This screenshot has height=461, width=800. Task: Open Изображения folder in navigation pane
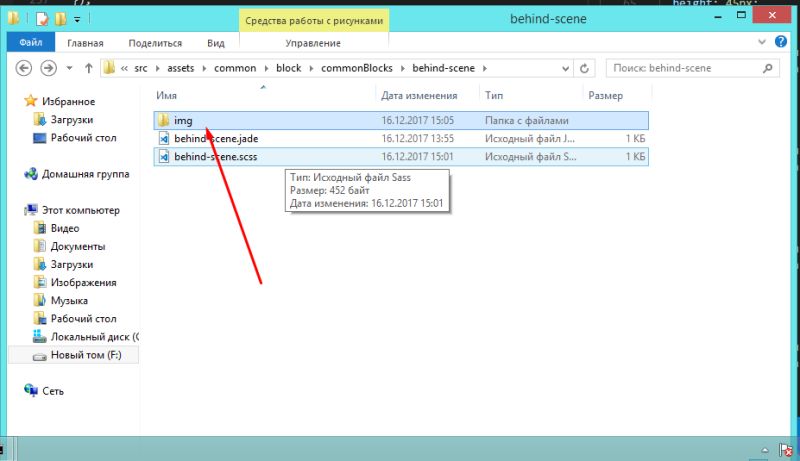83,283
